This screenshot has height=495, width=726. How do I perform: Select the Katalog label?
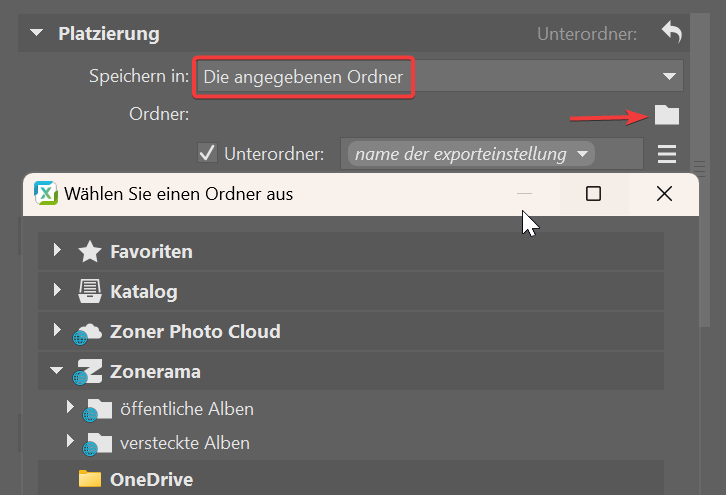click(144, 292)
